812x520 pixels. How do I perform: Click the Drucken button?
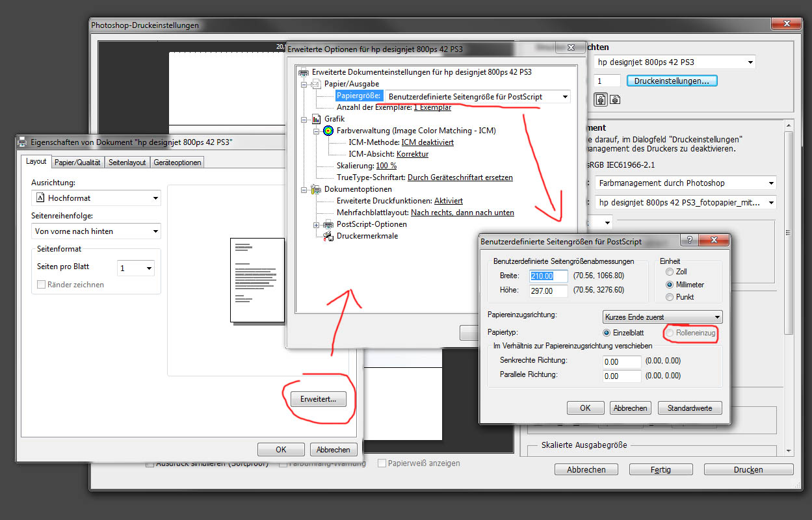[749, 469]
